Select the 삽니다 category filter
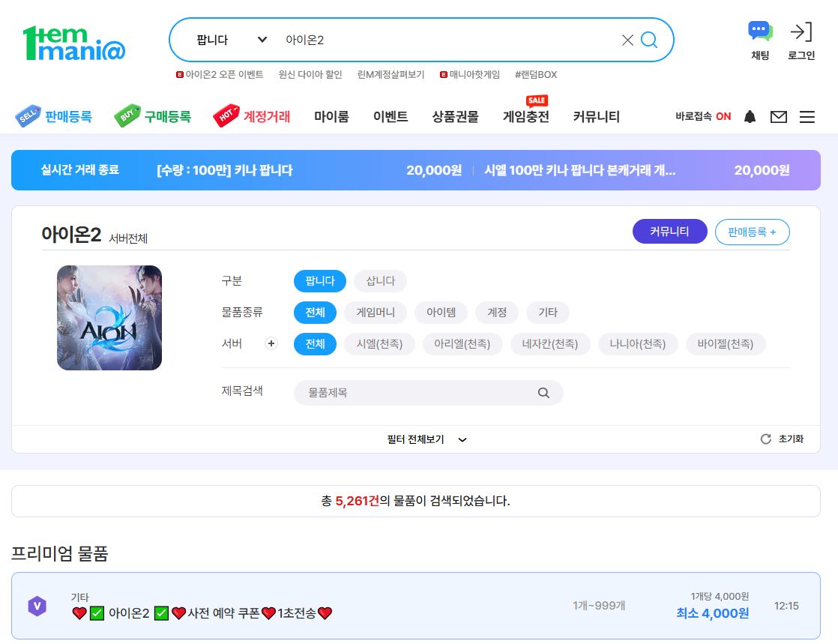838x644 pixels. [x=380, y=280]
